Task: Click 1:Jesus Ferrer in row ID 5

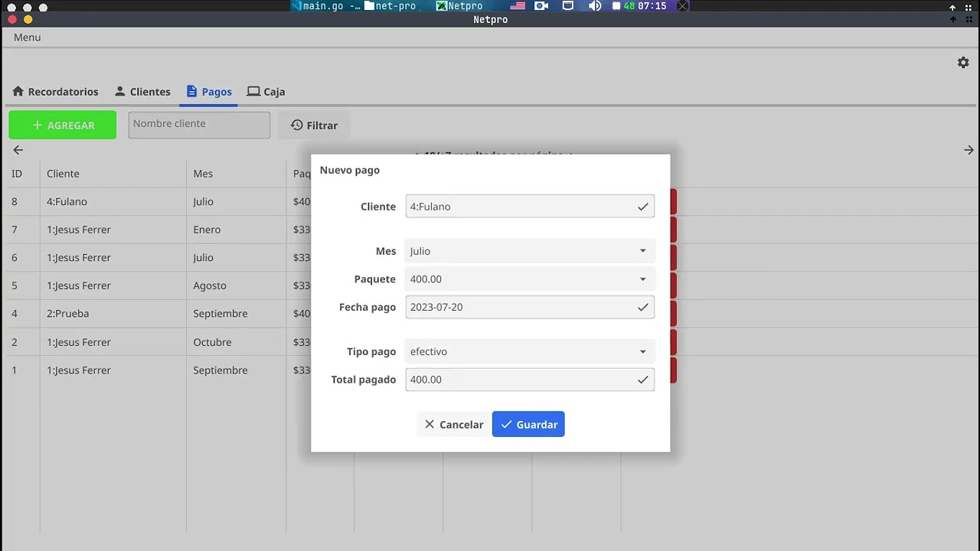Action: pos(79,285)
